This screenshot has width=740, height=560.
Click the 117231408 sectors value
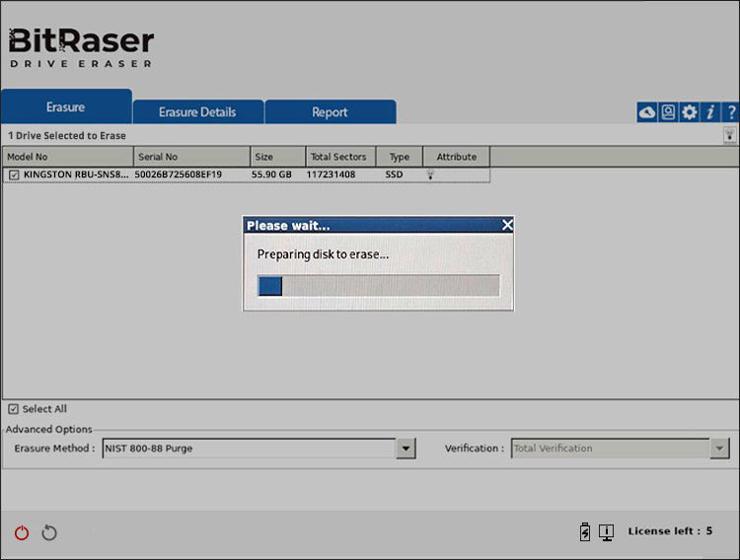pyautogui.click(x=331, y=175)
